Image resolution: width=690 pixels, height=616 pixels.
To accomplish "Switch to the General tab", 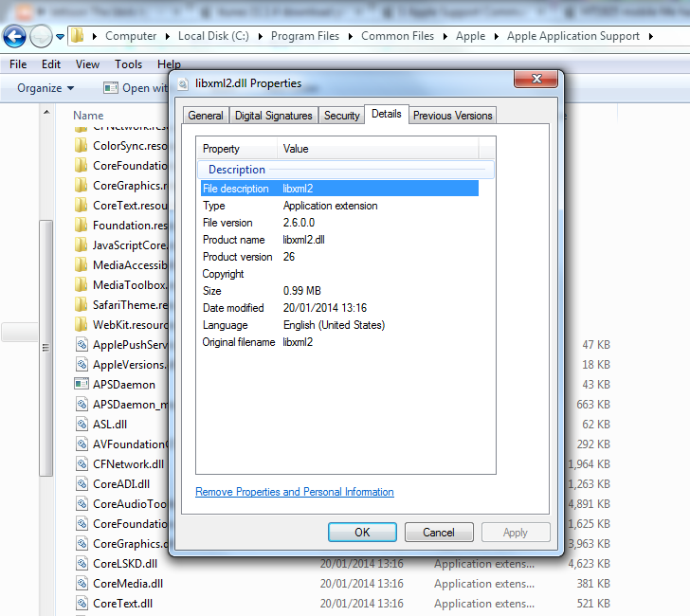I will 206,116.
